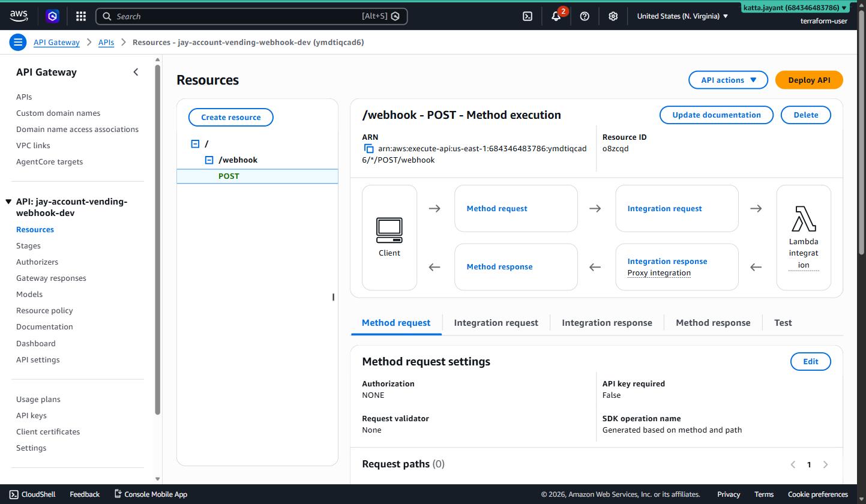This screenshot has width=866, height=504.
Task: Click Update documentation button
Action: tap(717, 115)
